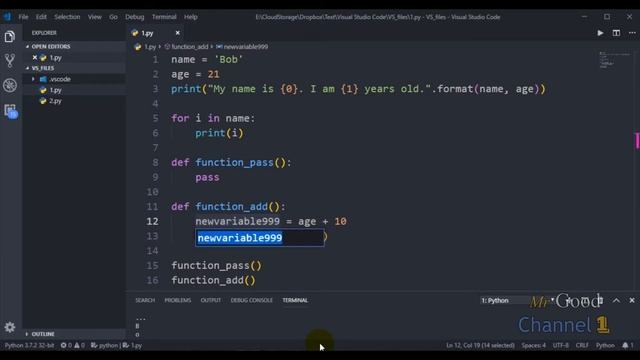This screenshot has height=360, width=640.
Task: Open the Terminal menu
Action: coord(164,17)
